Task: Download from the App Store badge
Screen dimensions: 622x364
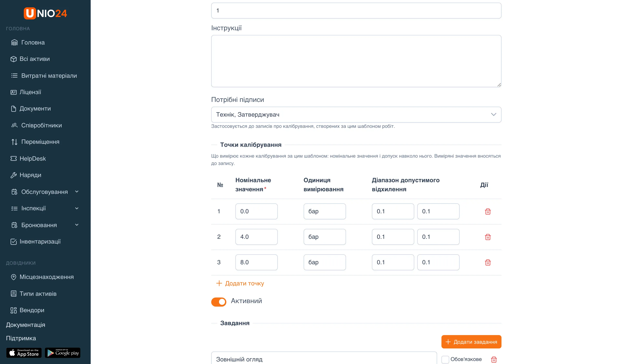Action: point(24,353)
